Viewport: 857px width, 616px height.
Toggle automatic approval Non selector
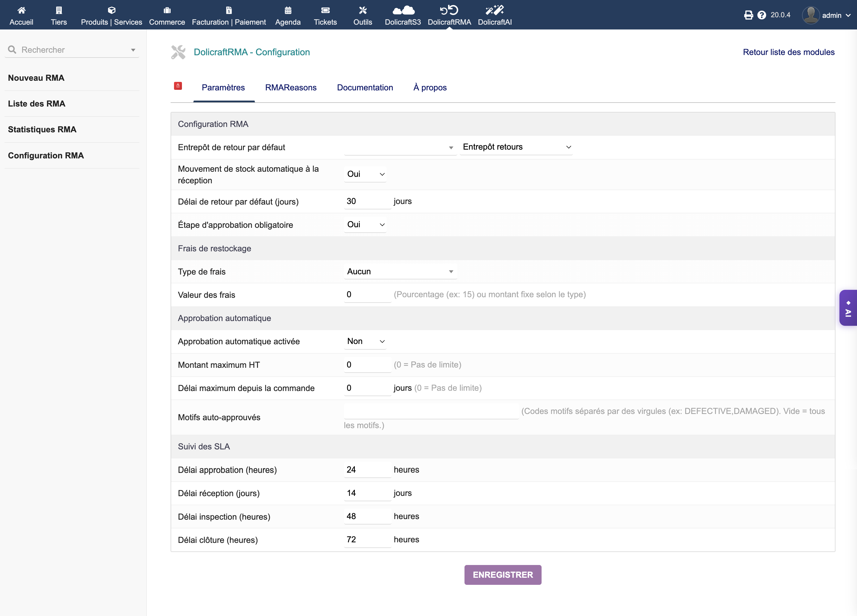pos(365,341)
